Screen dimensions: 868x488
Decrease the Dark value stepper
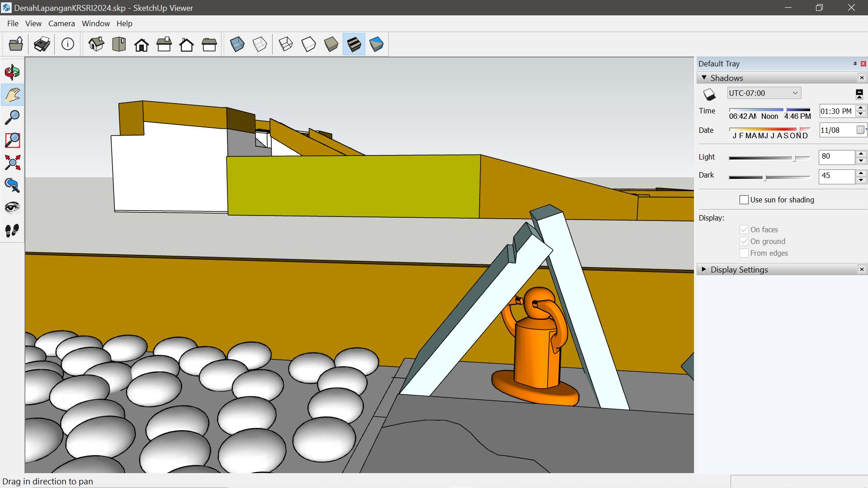point(861,180)
